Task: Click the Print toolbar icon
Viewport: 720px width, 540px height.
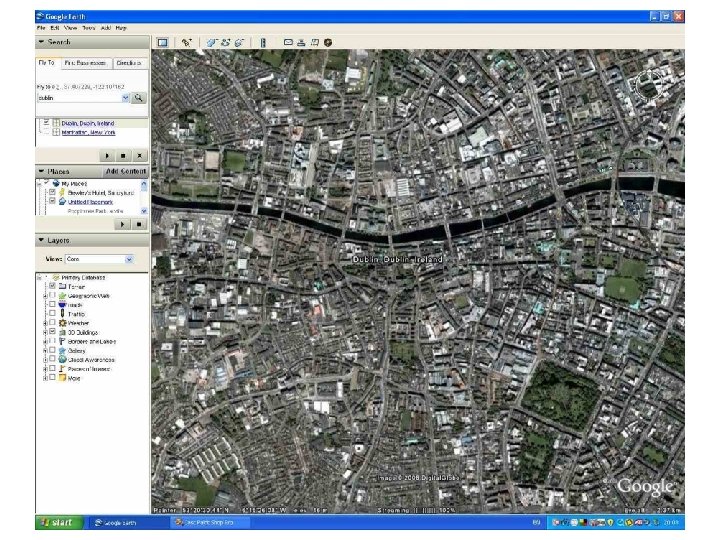Action: point(301,42)
